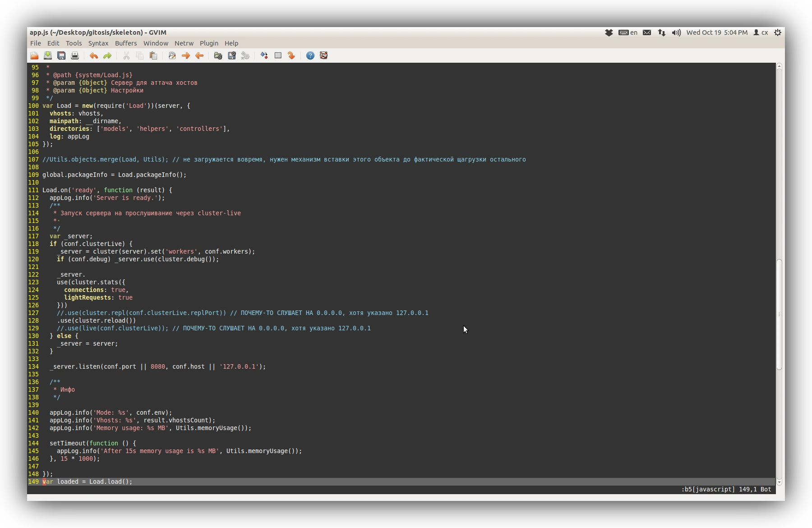Image resolution: width=812 pixels, height=528 pixels.
Task: Open the sound volume indicator
Action: [676, 32]
